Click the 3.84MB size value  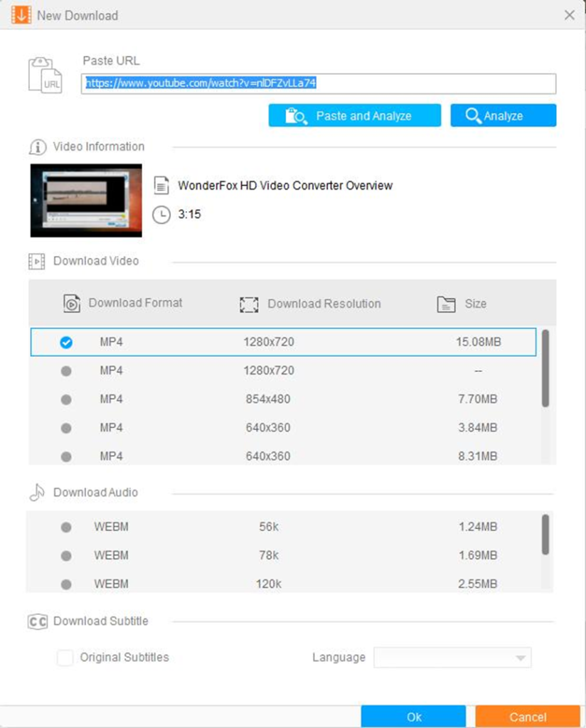(x=478, y=427)
